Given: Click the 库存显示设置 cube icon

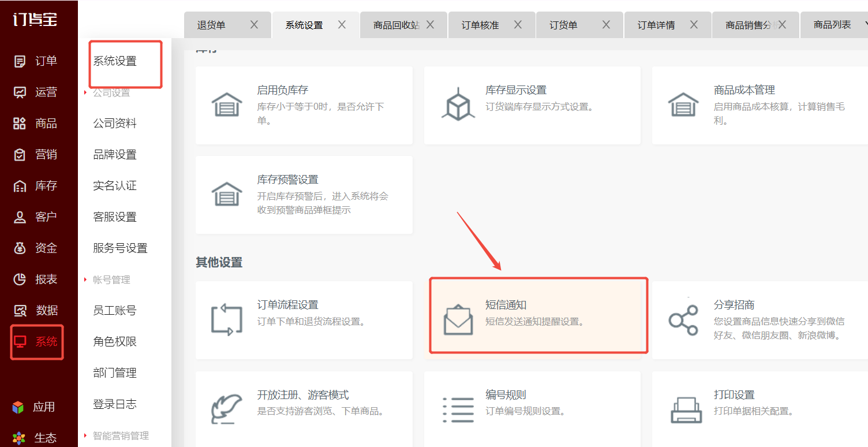Looking at the screenshot, I should (458, 104).
